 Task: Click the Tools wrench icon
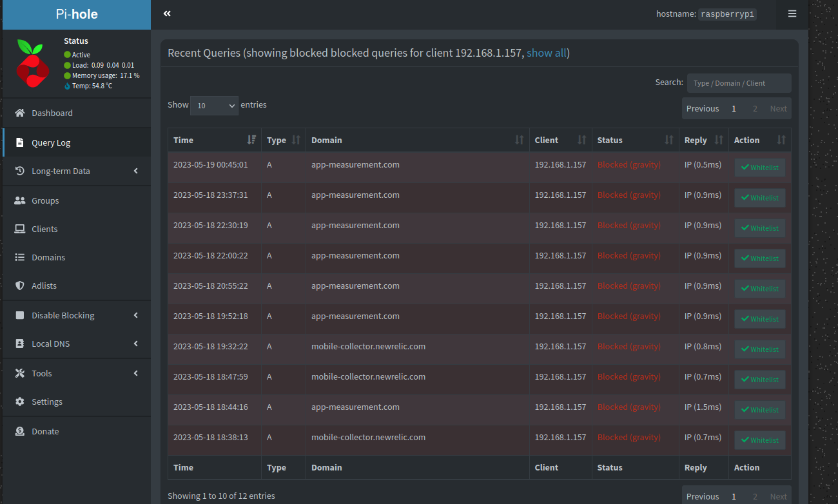[x=19, y=373]
